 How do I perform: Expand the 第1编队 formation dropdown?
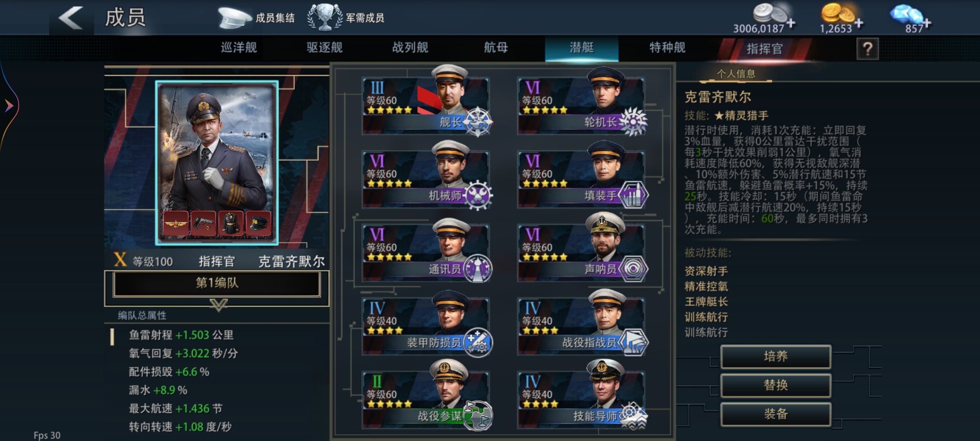click(217, 283)
